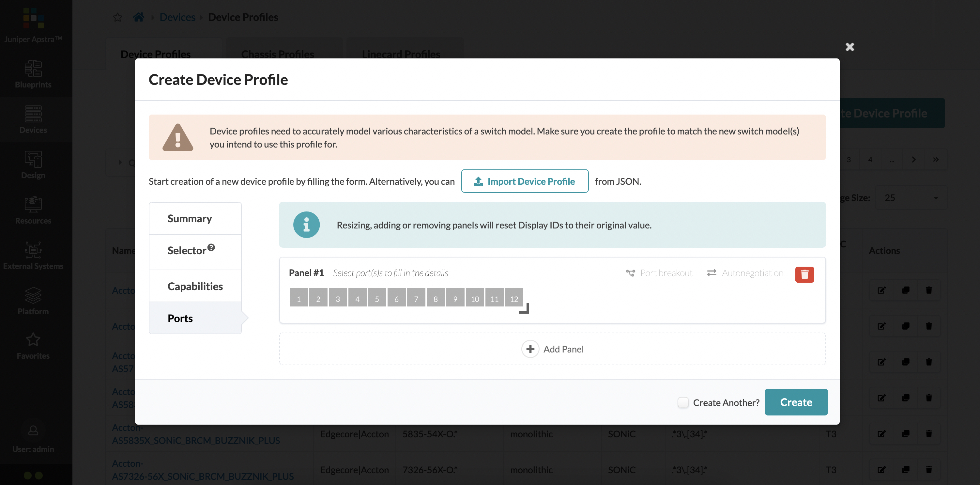The width and height of the screenshot is (980, 485).
Task: Click the delete panel icon
Action: [805, 274]
